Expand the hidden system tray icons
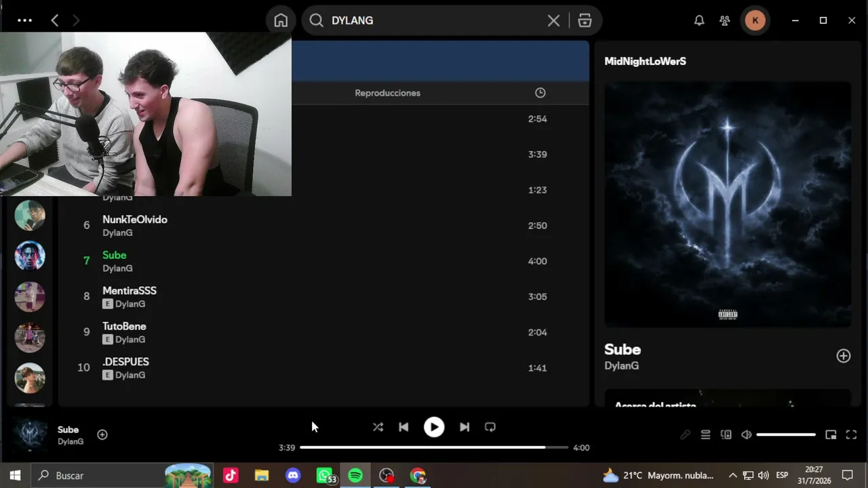Image resolution: width=868 pixels, height=488 pixels. tap(732, 475)
